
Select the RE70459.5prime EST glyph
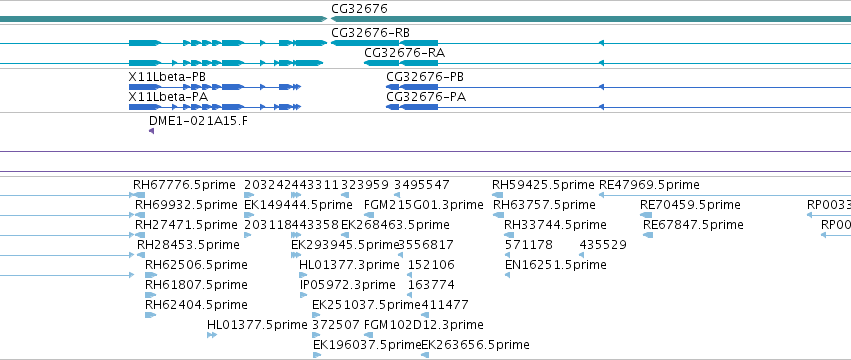coord(646,215)
